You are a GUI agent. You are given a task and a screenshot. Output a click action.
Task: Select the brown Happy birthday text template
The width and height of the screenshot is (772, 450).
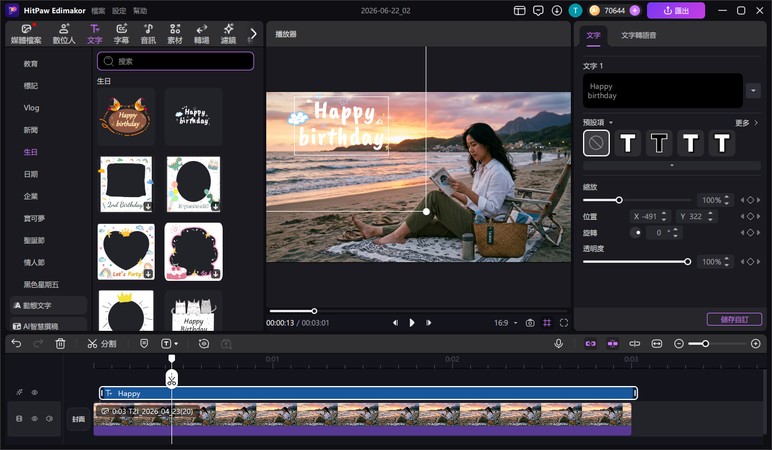pyautogui.click(x=126, y=117)
